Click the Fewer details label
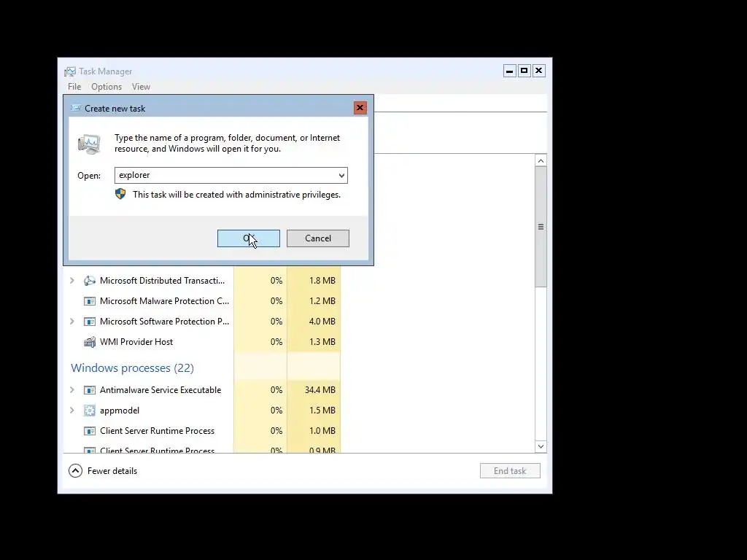This screenshot has height=560, width=747. click(x=112, y=471)
